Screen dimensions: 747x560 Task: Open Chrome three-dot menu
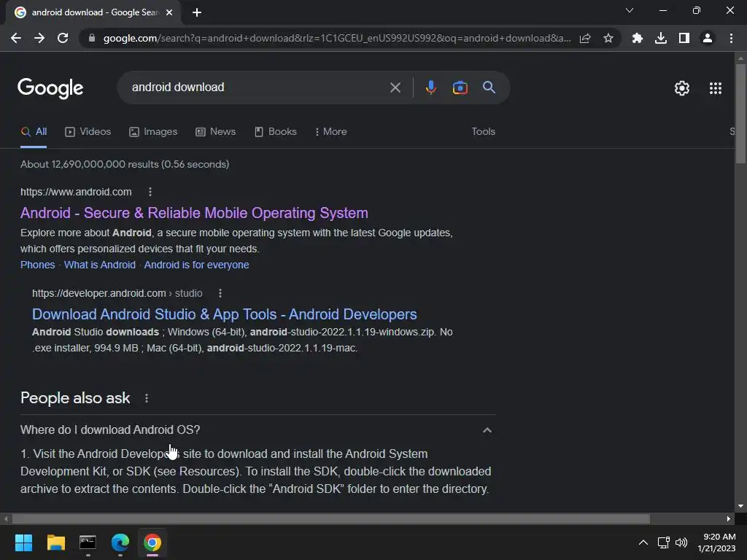click(731, 38)
